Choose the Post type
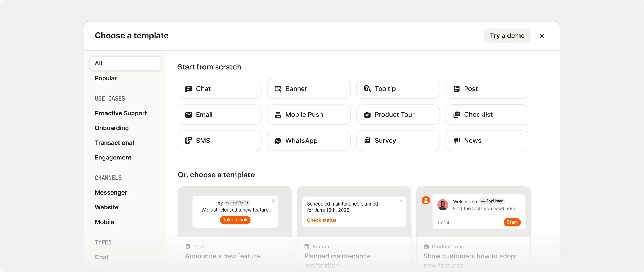The width and height of the screenshot is (644, 272). (487, 89)
